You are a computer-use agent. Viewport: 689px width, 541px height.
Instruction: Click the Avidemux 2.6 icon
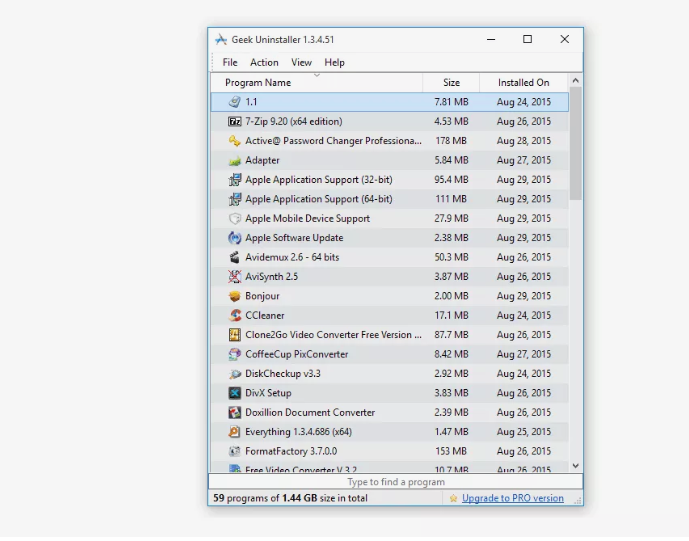235,258
